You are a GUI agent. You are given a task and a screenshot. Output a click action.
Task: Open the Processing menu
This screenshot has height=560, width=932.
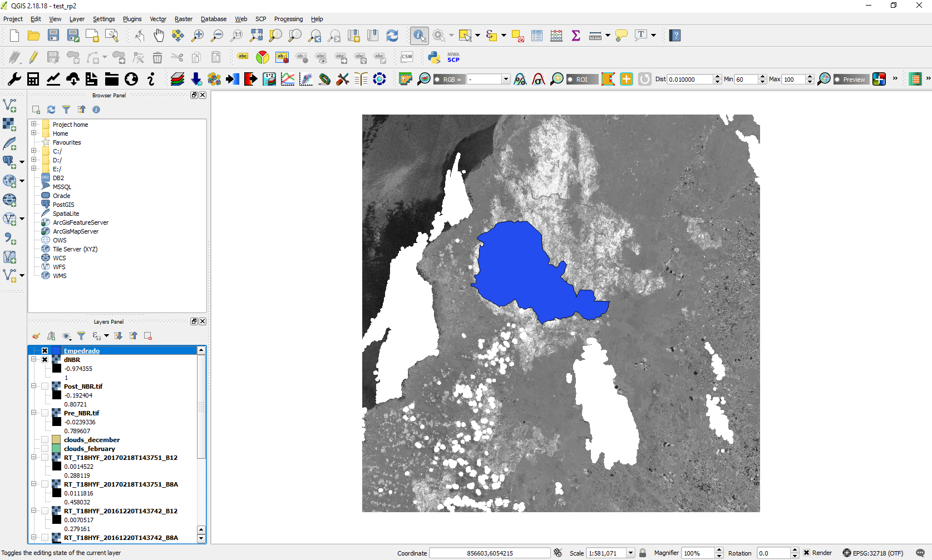tap(288, 19)
